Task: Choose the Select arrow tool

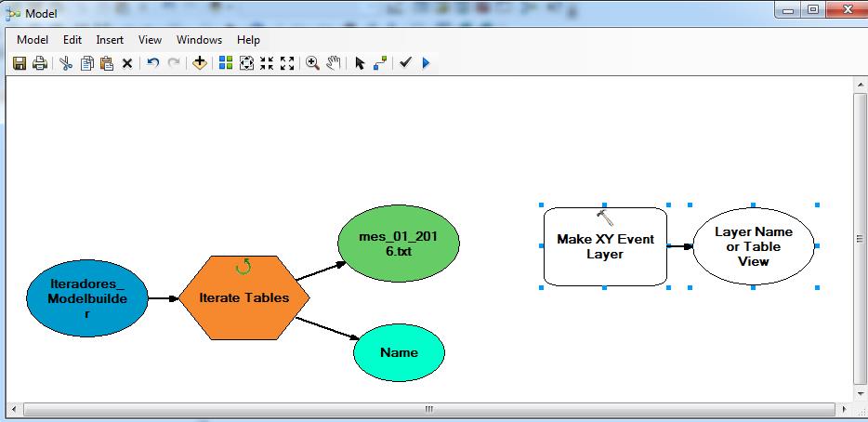Action: 360,63
